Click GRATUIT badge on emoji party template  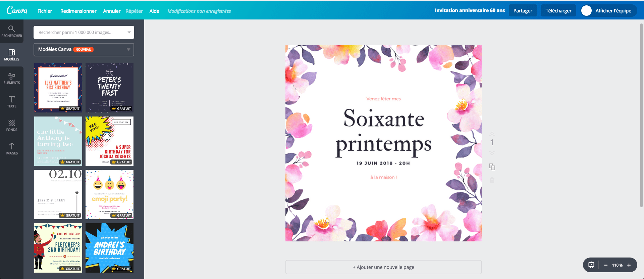click(121, 215)
